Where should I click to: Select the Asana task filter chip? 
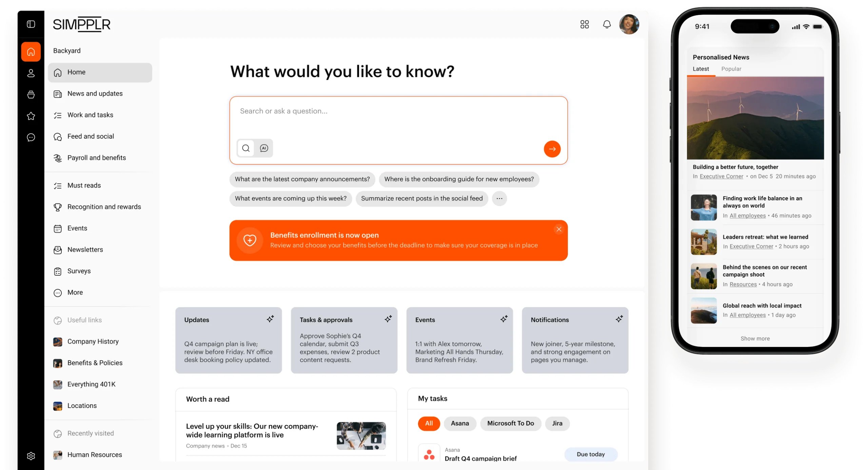[459, 423]
